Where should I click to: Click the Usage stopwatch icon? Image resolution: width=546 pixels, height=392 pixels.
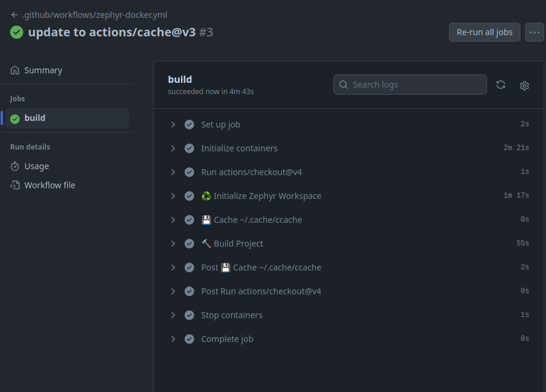(15, 166)
